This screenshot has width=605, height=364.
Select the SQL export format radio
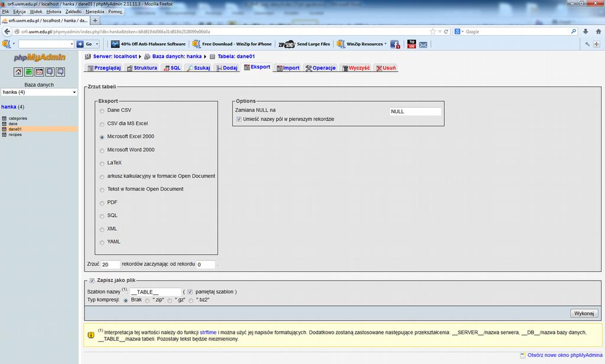[x=102, y=216]
